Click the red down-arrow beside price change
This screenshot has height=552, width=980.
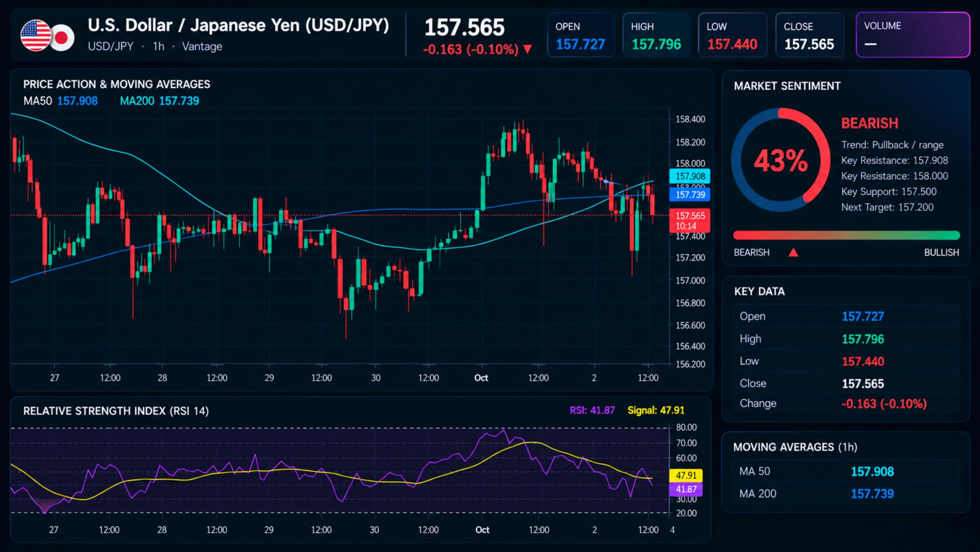(x=528, y=49)
